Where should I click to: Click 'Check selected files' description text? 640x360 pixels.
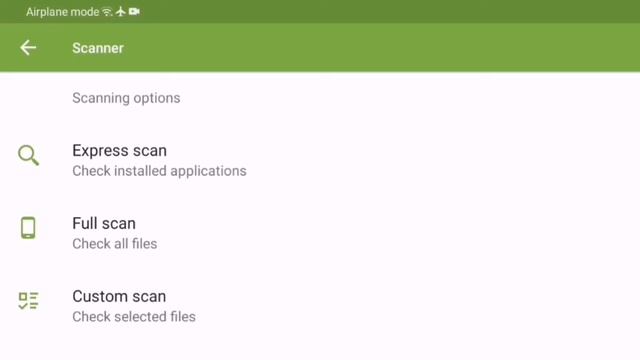tap(134, 317)
